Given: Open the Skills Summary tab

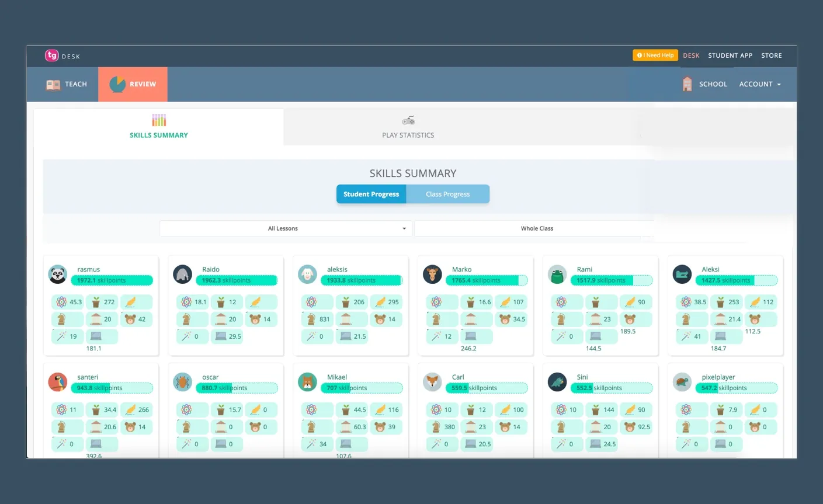Looking at the screenshot, I should click(159, 127).
